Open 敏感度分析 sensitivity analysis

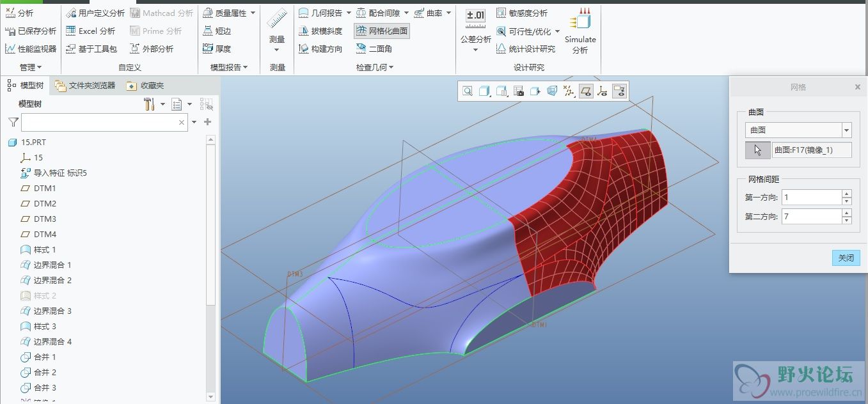pyautogui.click(x=522, y=13)
